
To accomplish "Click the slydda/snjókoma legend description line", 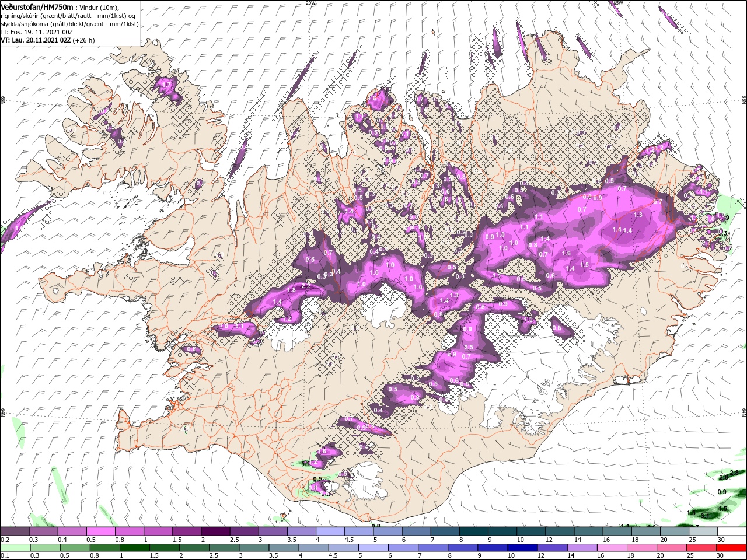I will 69,24.
